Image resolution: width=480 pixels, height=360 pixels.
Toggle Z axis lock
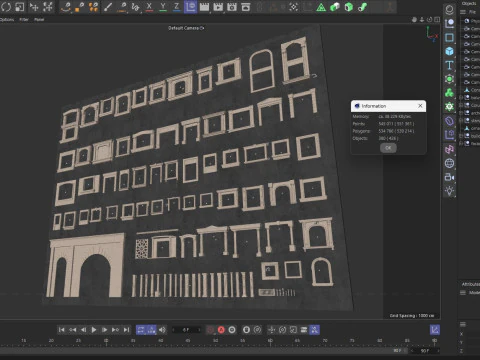point(176,7)
